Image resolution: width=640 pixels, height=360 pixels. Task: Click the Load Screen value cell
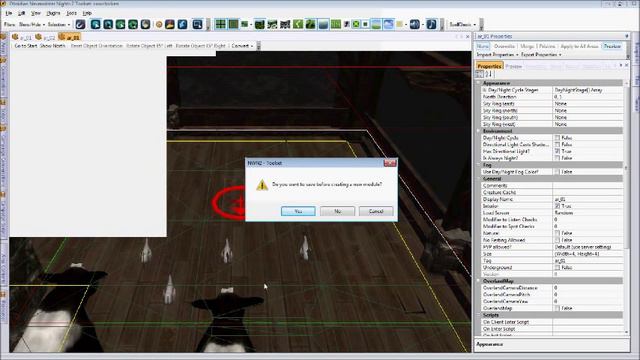[588, 213]
